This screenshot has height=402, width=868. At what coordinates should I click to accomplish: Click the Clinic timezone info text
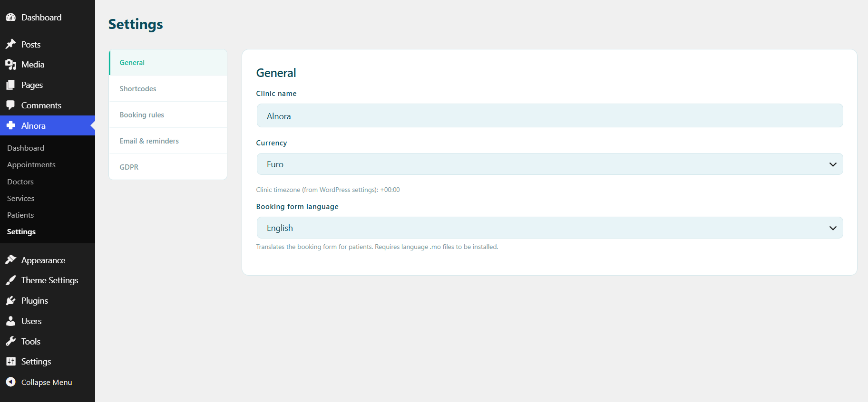328,190
